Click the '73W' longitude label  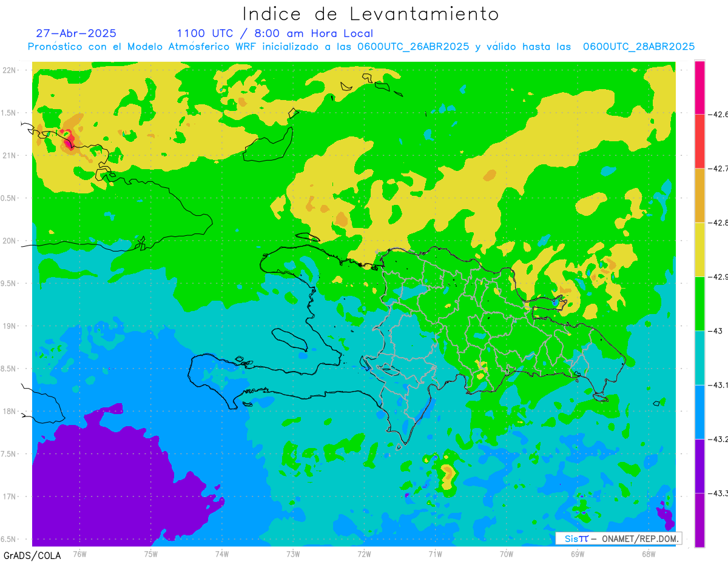(x=293, y=554)
